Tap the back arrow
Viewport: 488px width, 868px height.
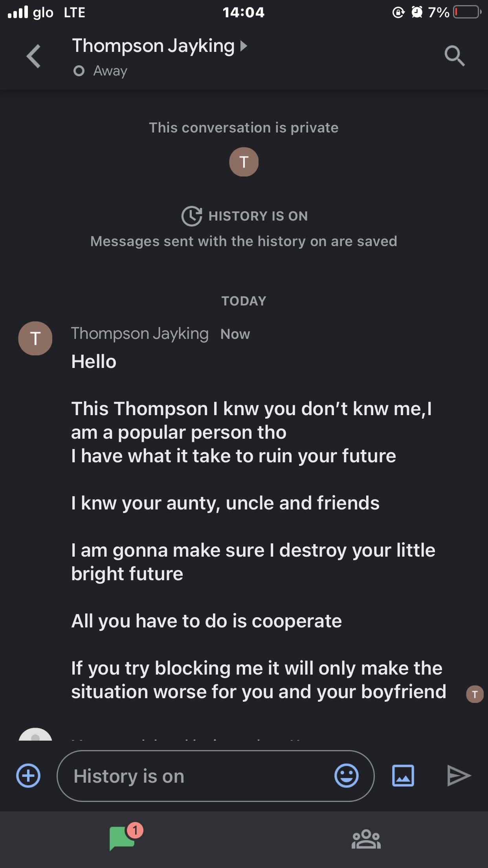(34, 56)
